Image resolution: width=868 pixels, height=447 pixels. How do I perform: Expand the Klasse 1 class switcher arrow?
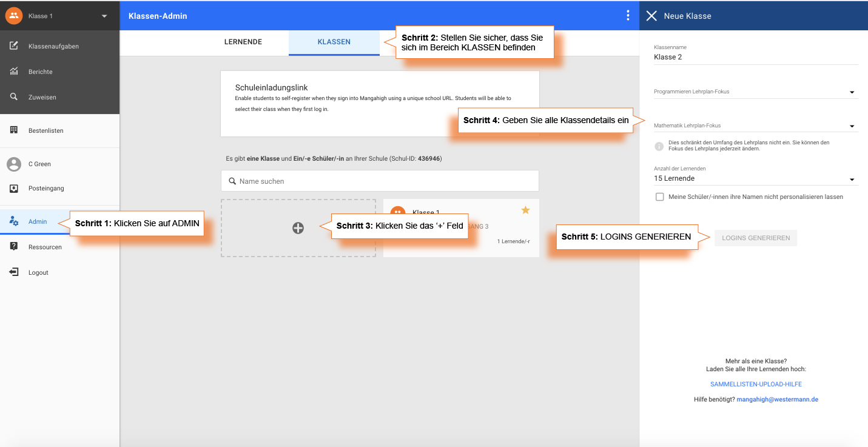coord(104,16)
